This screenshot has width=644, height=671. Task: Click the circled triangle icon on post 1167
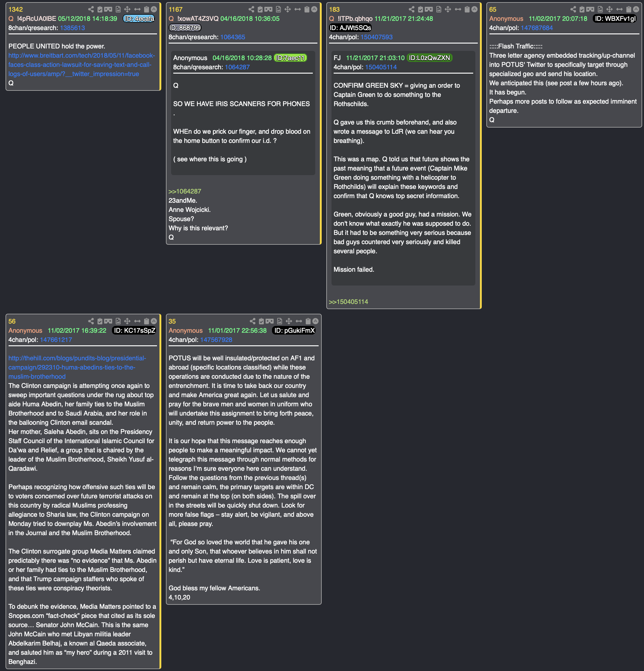click(314, 9)
